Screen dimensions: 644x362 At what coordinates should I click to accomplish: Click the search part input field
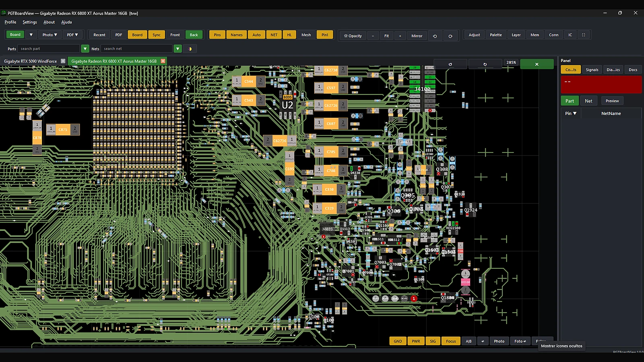[x=49, y=49]
